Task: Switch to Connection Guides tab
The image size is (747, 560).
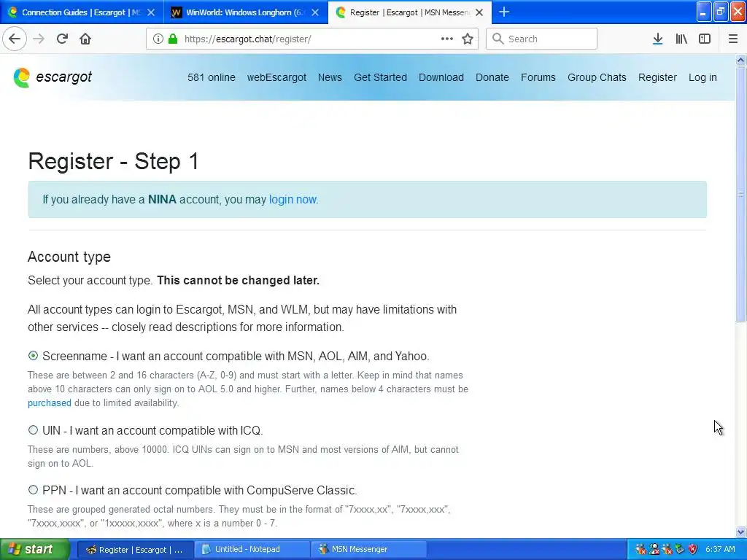Action: click(x=82, y=12)
